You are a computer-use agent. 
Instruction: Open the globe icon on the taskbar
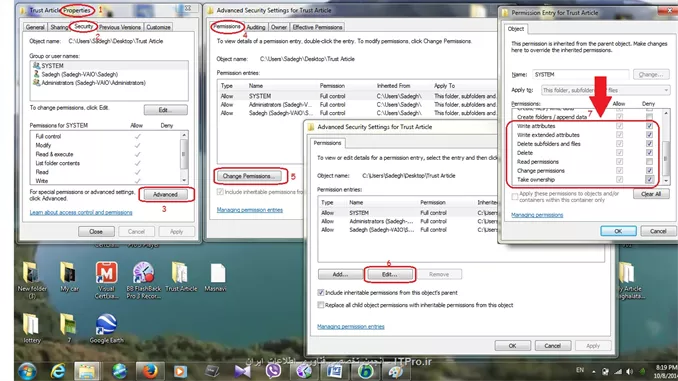119,371
